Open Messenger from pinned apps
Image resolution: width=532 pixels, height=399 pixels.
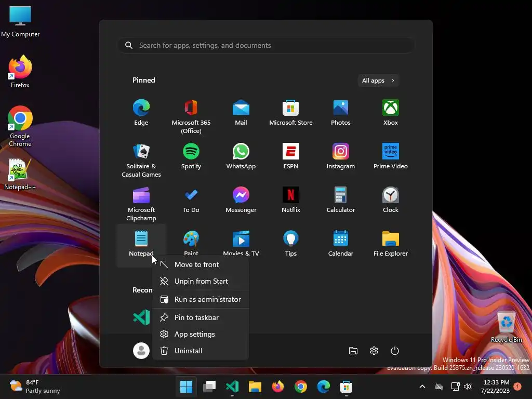pos(241,201)
